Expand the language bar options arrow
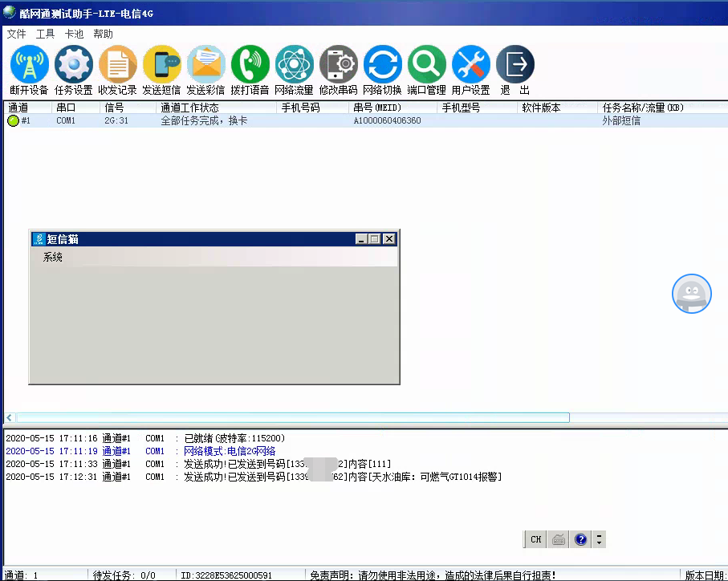The height and width of the screenshot is (581, 728). tap(599, 540)
